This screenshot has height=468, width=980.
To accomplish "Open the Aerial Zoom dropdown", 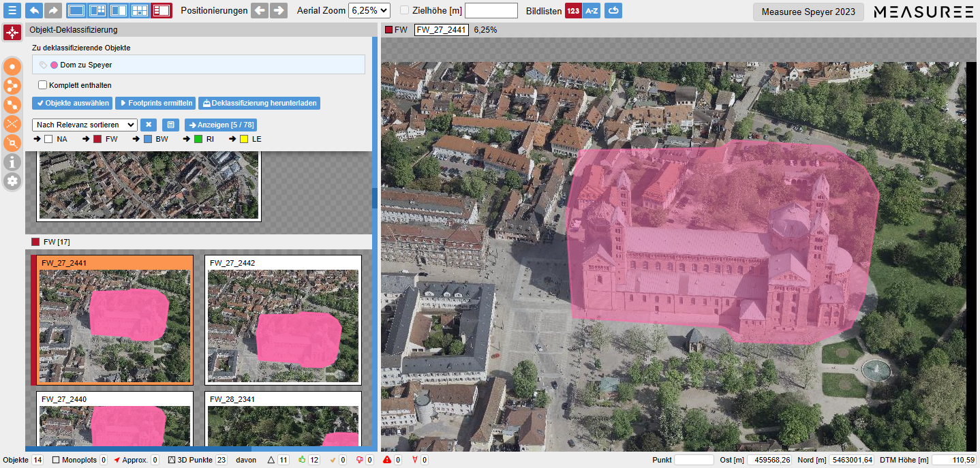I will coord(369,11).
